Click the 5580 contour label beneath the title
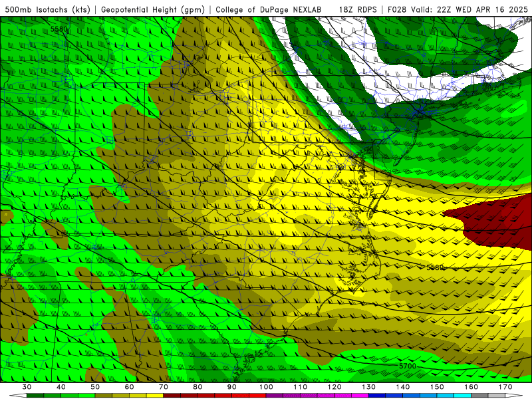The width and height of the screenshot is (532, 399). pyautogui.click(x=59, y=29)
